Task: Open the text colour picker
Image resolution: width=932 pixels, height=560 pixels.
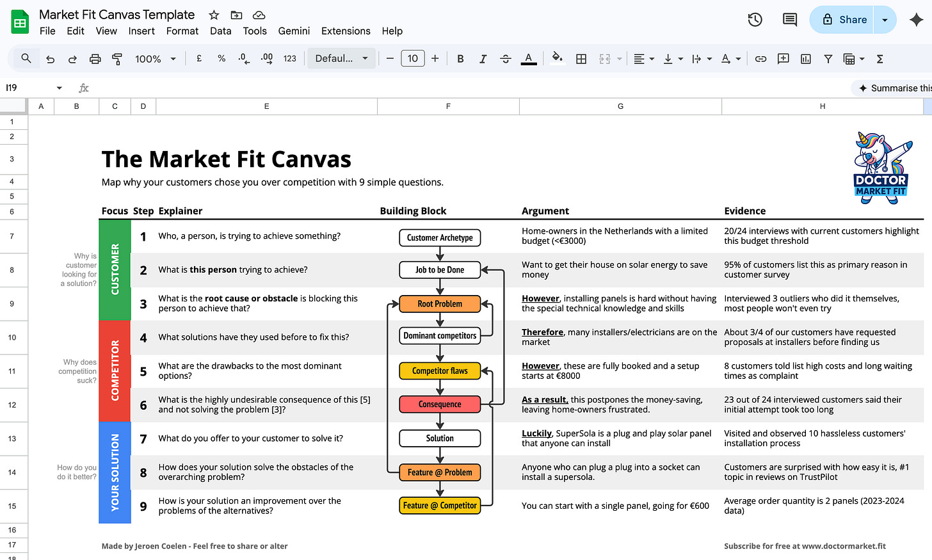Action: 529,59
